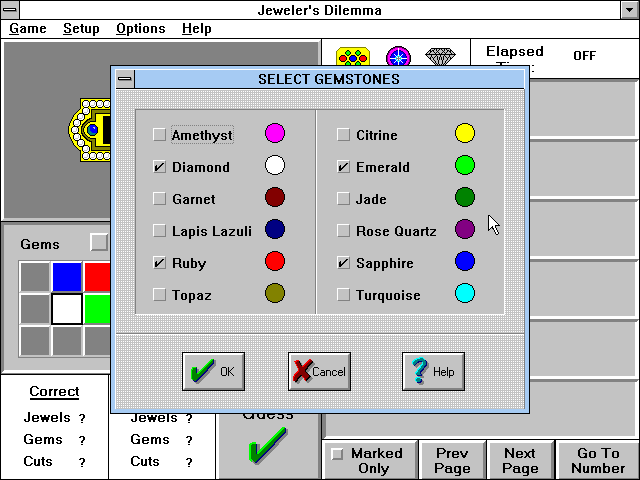This screenshot has height=480, width=640.
Task: Tick the Rose Quartz checkbox
Action: (343, 230)
